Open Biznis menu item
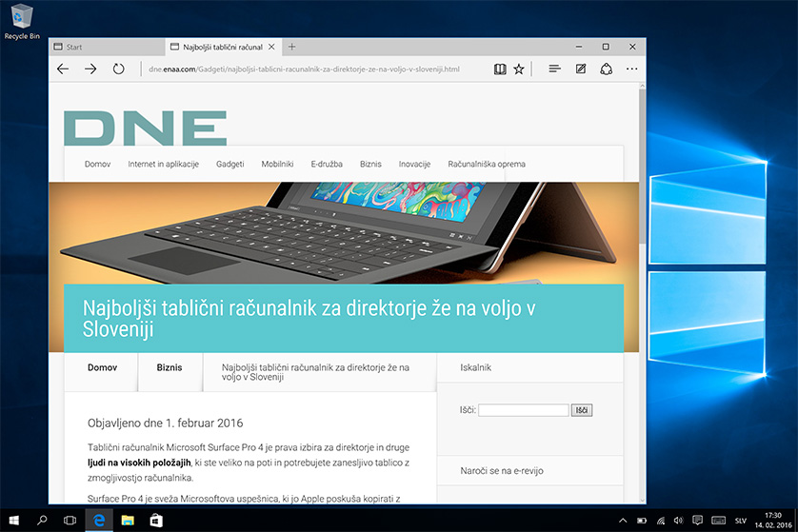The height and width of the screenshot is (532, 798). click(370, 164)
